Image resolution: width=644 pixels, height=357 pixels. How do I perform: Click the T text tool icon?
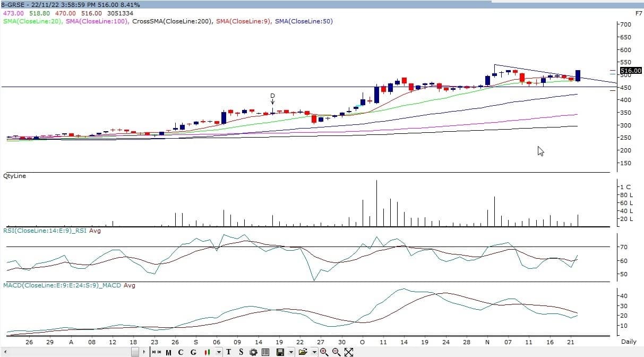pos(229,352)
